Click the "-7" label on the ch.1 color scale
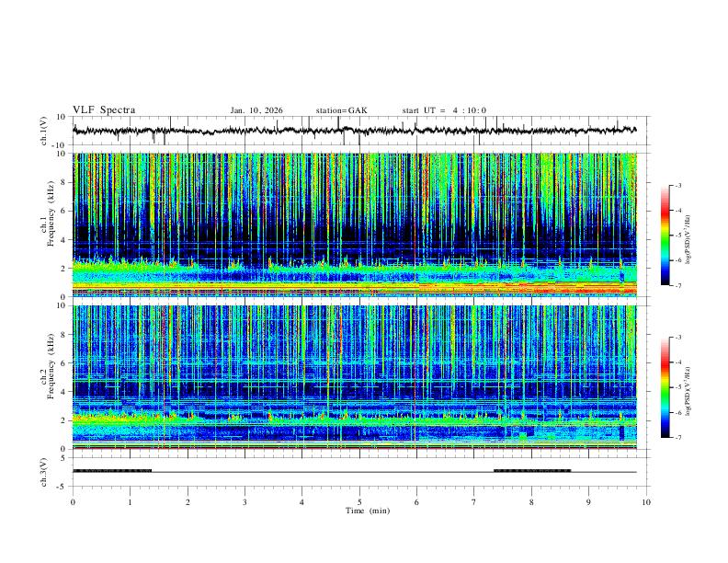The image size is (728, 563). tap(677, 285)
